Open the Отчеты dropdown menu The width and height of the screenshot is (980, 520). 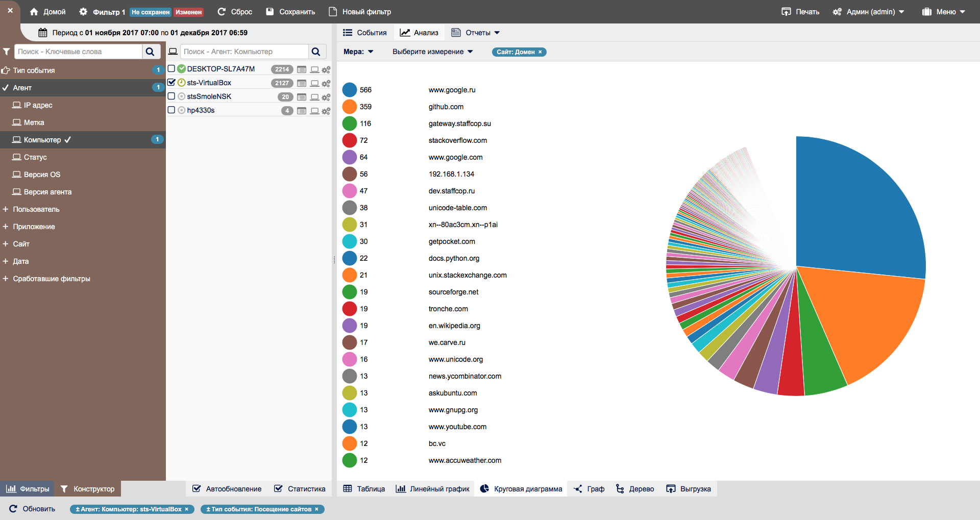(x=476, y=33)
